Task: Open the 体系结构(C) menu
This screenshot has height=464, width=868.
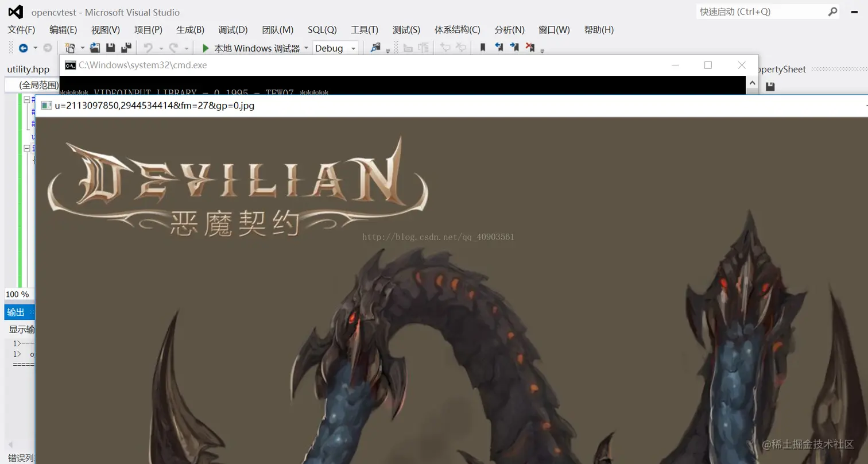Action: tap(457, 30)
